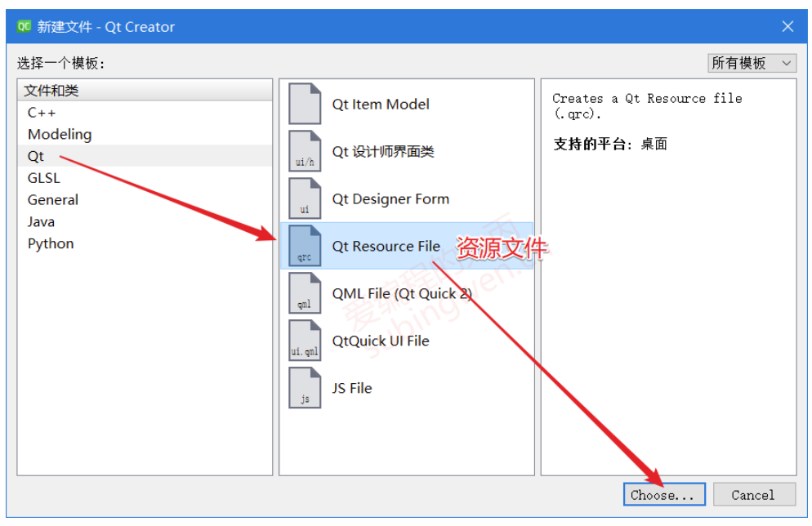Choose the QML File (Qt Quick 2) template
The height and width of the screenshot is (526, 812).
[407, 293]
